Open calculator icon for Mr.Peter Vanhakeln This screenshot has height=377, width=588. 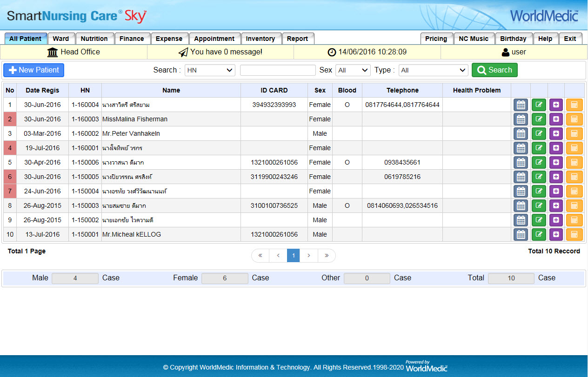(x=574, y=134)
